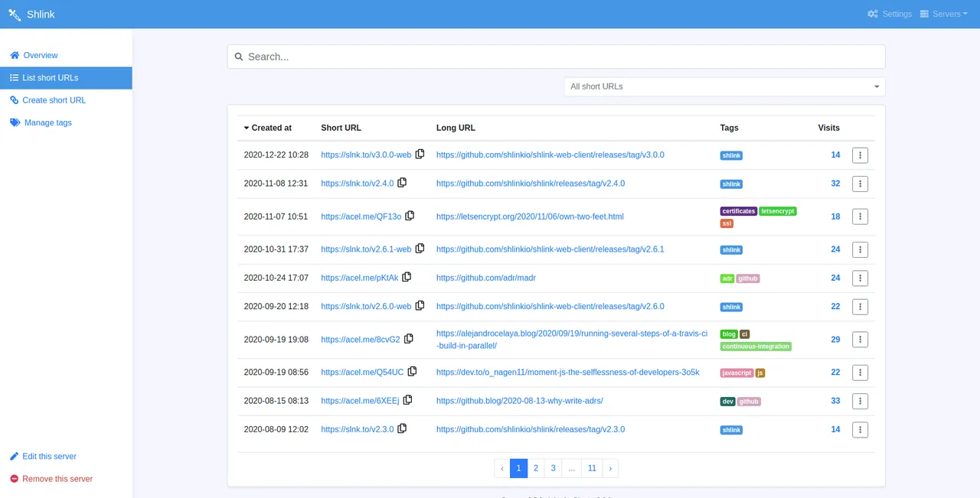Go to Overview in the sidebar
The height and width of the screenshot is (498, 980).
pyautogui.click(x=66, y=55)
